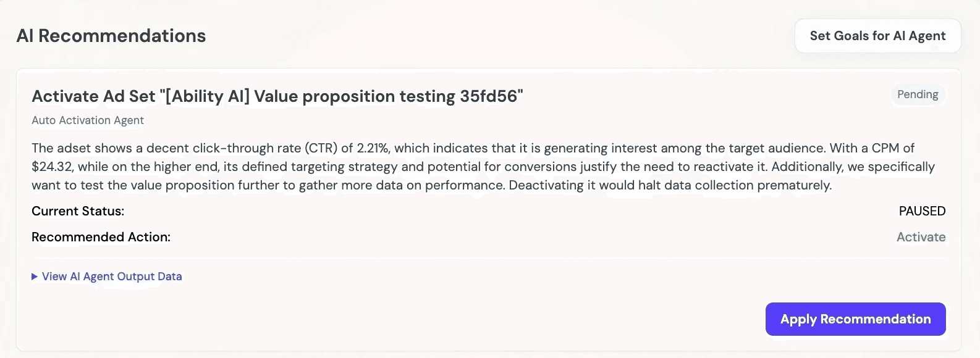Click the Activate recommended action value

[921, 237]
